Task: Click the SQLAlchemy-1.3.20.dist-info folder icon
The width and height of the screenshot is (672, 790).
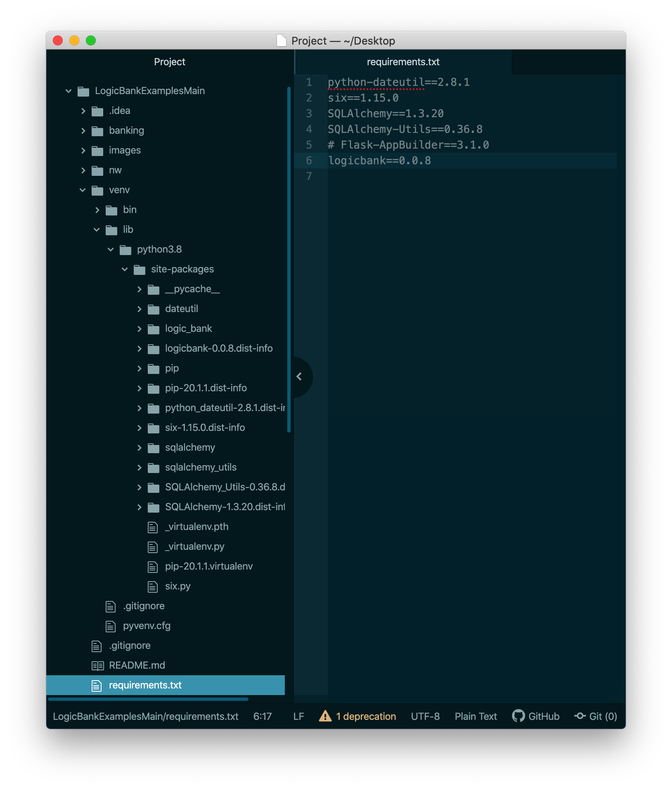Action: [154, 507]
